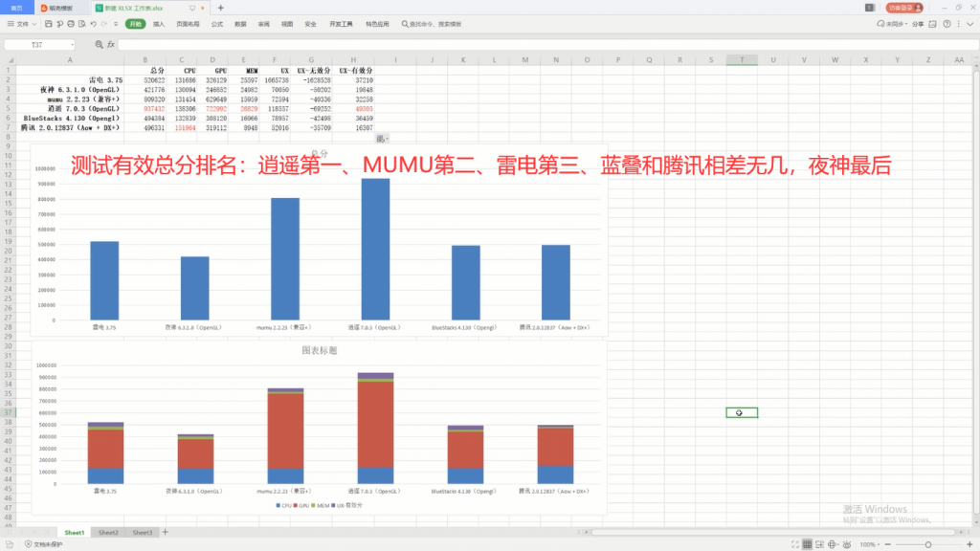Open the reading mode crosshair icon
The image size is (980, 551).
pos(832,544)
